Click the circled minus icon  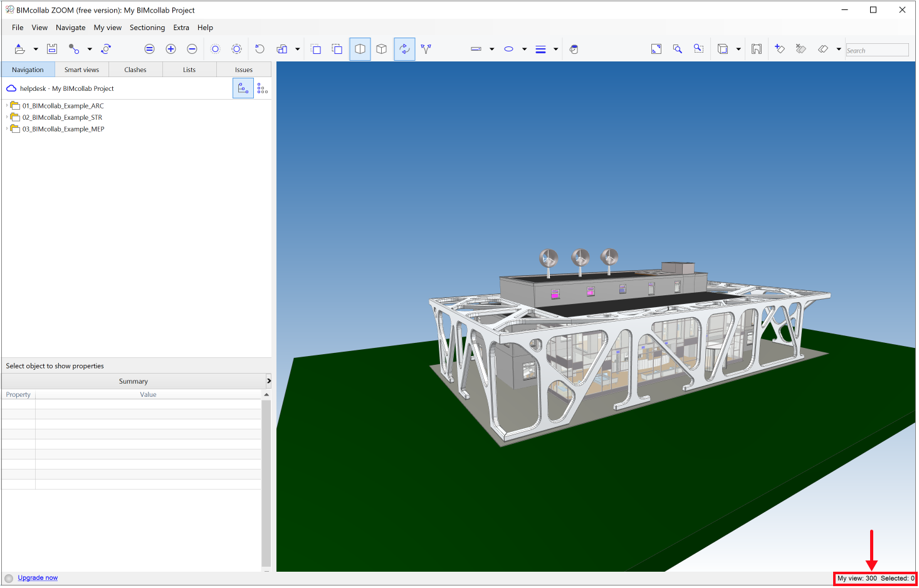click(192, 49)
